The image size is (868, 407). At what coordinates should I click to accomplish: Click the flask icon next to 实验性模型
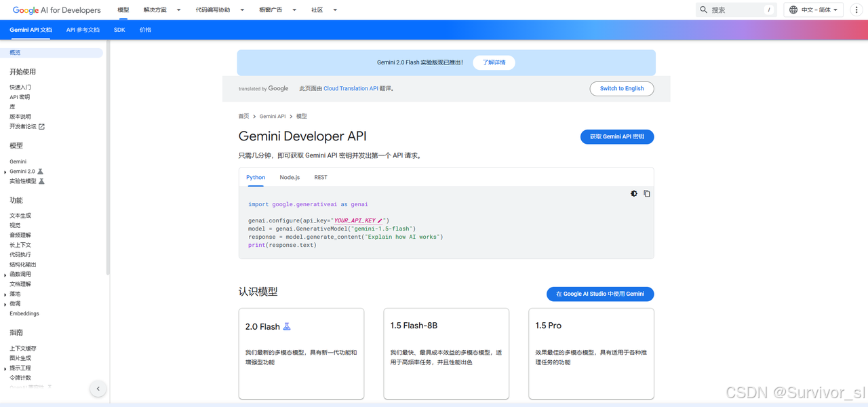41,181
